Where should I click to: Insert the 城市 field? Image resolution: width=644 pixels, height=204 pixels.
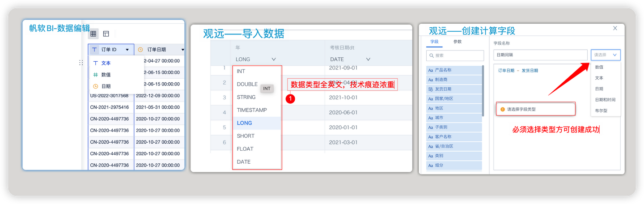pyautogui.click(x=453, y=118)
